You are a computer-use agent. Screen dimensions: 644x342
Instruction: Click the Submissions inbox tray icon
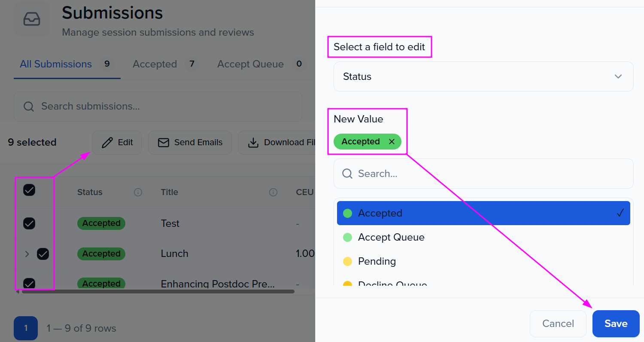click(32, 19)
